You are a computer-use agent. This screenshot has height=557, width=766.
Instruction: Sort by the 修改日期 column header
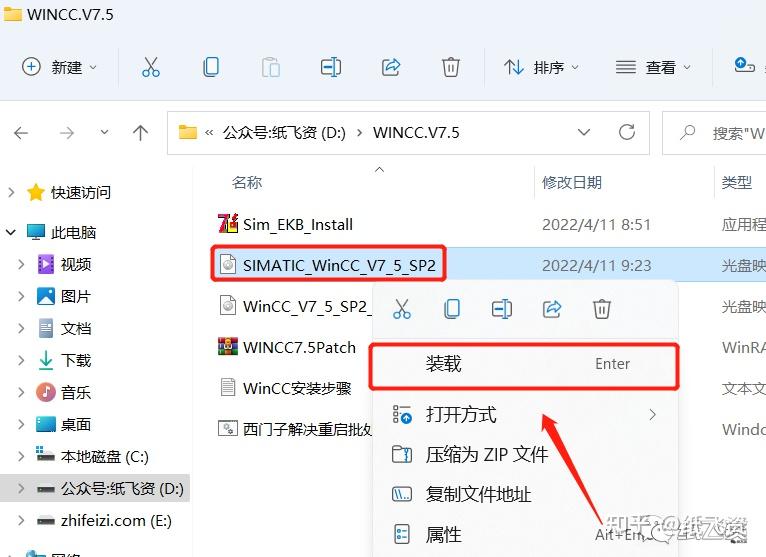point(572,182)
